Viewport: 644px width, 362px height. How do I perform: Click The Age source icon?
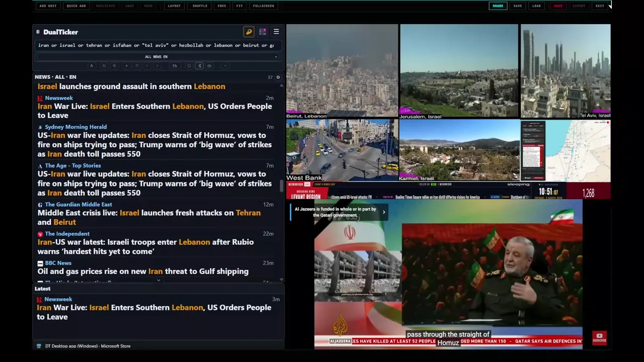[40, 166]
